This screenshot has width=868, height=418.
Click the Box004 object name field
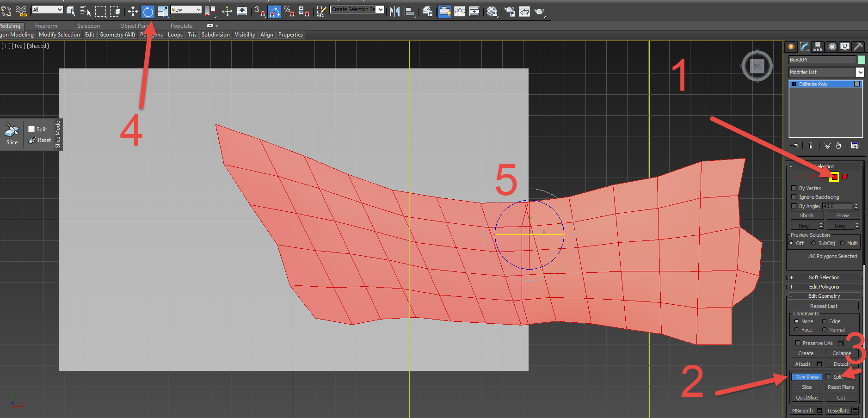[821, 60]
